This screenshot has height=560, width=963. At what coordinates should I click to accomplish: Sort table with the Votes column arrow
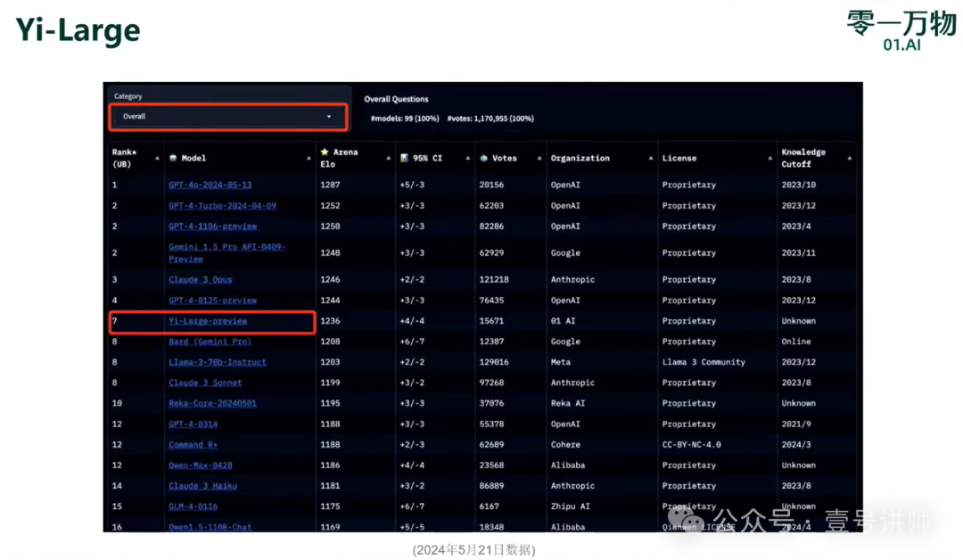coord(538,158)
